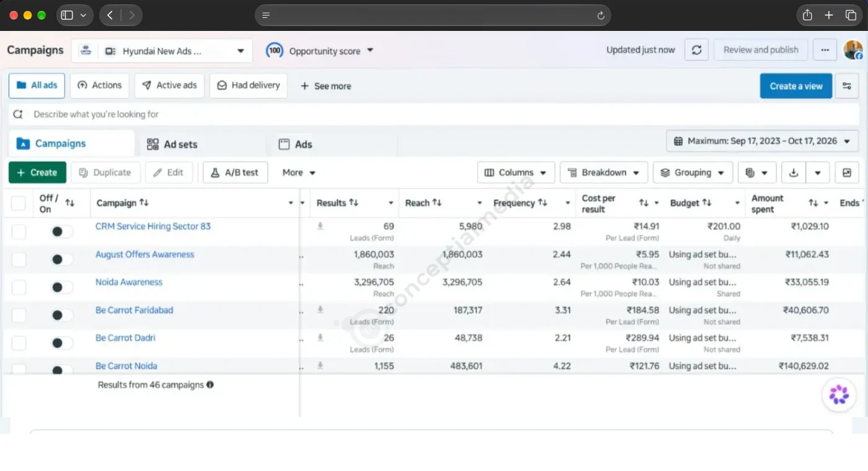The width and height of the screenshot is (868, 471).
Task: Click info icon next to Results from 46 campaigns
Action: (x=210, y=385)
